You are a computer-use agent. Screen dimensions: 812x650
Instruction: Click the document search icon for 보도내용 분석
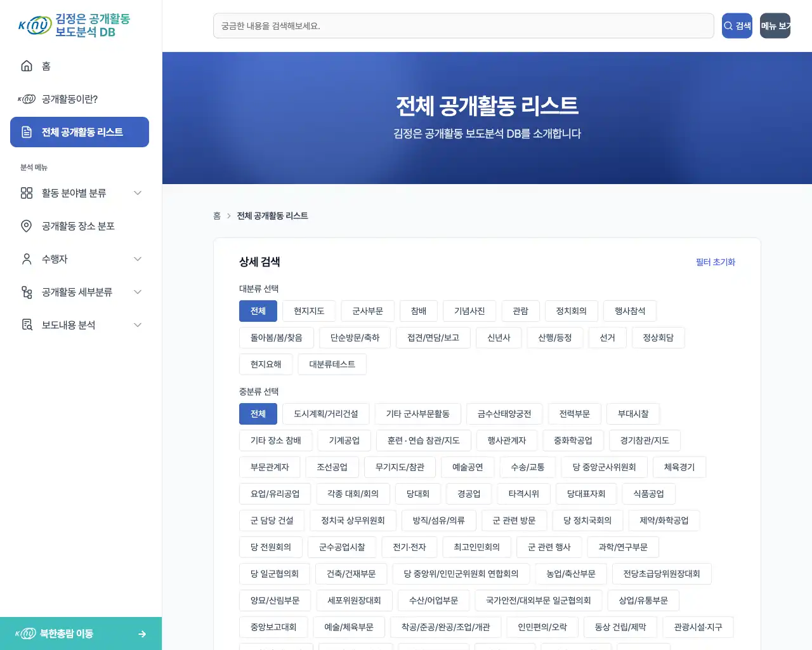[27, 325]
